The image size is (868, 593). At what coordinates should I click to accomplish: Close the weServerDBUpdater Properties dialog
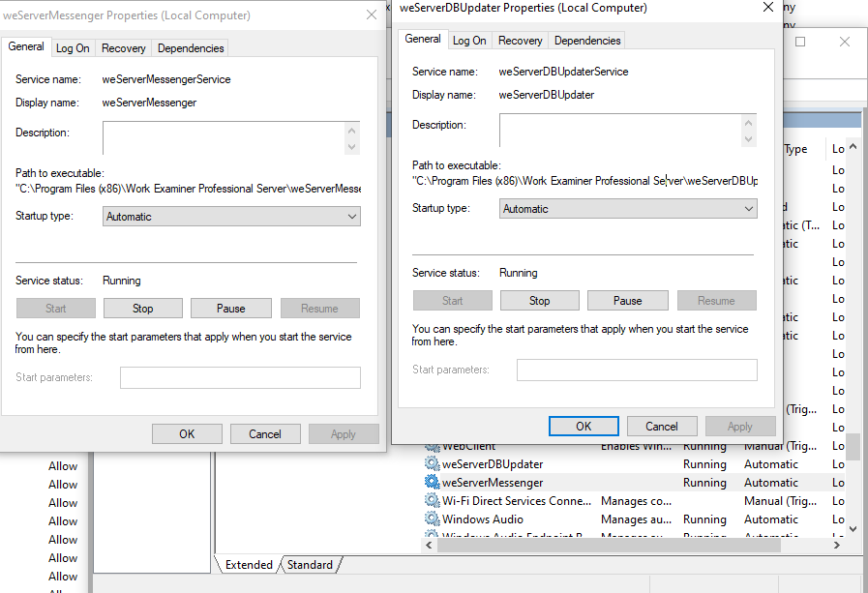point(767,8)
